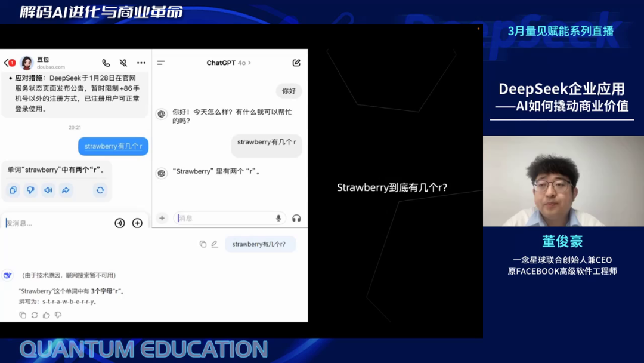Regenerate the Doubao strawberry answer
This screenshot has width=644, height=363.
(x=100, y=190)
